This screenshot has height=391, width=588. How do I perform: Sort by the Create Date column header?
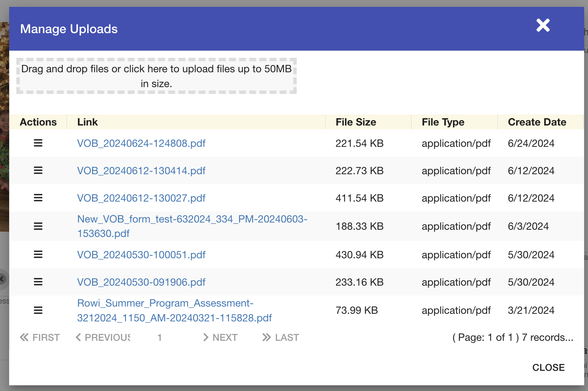pyautogui.click(x=537, y=122)
